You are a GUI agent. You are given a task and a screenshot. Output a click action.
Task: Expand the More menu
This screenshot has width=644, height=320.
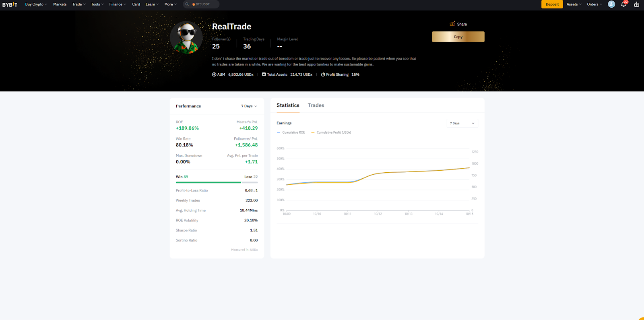pos(170,4)
